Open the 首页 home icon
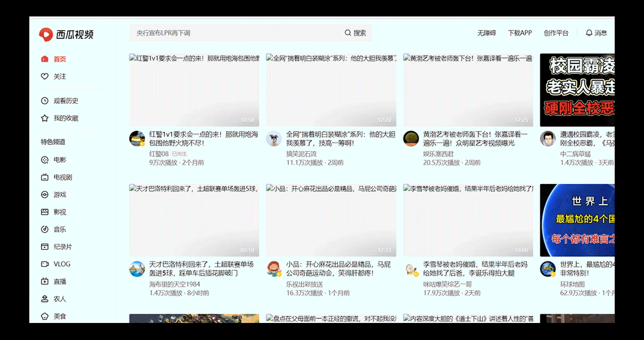Image resolution: width=644 pixels, height=340 pixels. click(x=44, y=59)
